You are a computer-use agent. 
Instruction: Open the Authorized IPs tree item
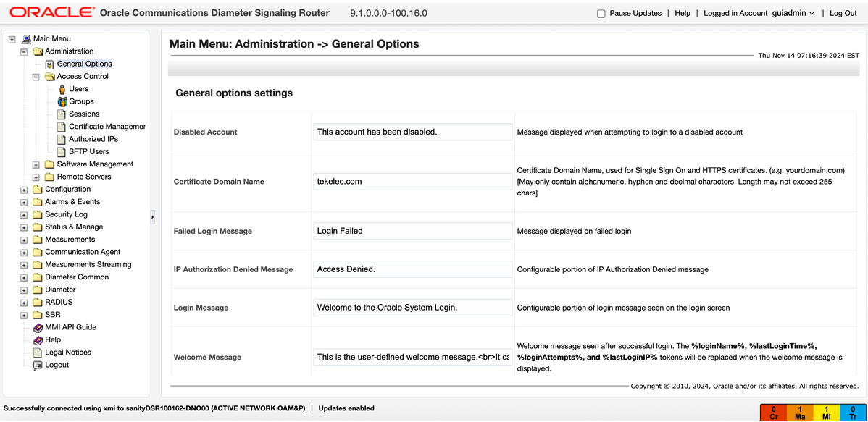93,140
